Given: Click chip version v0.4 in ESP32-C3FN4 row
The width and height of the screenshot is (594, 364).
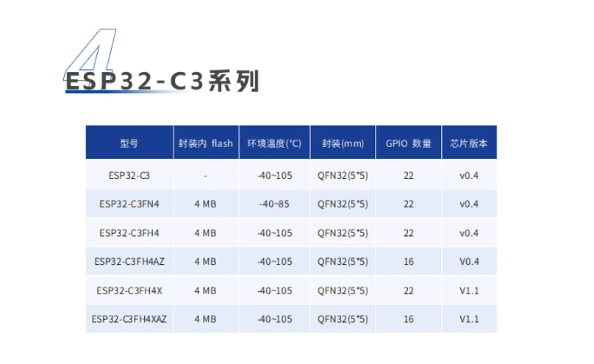Looking at the screenshot, I should 469,204.
